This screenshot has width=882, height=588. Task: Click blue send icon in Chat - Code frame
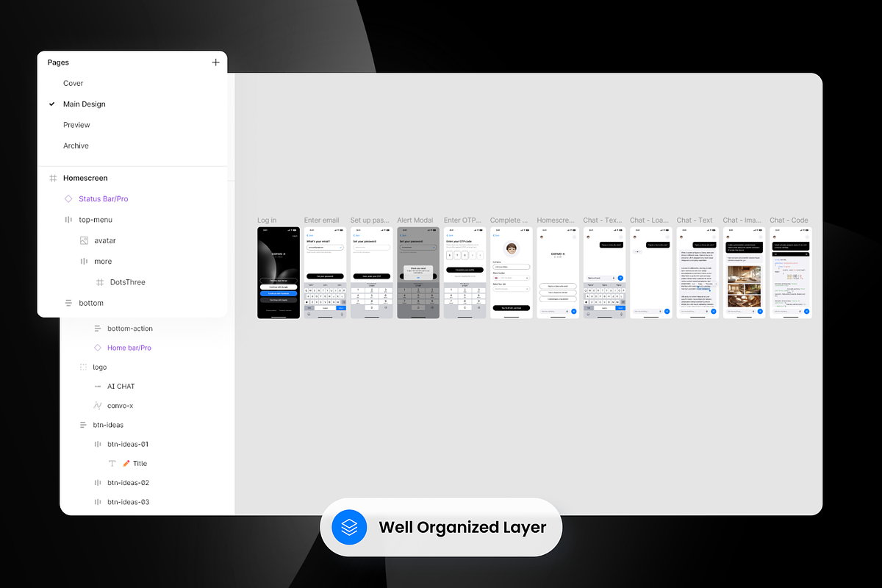807,312
